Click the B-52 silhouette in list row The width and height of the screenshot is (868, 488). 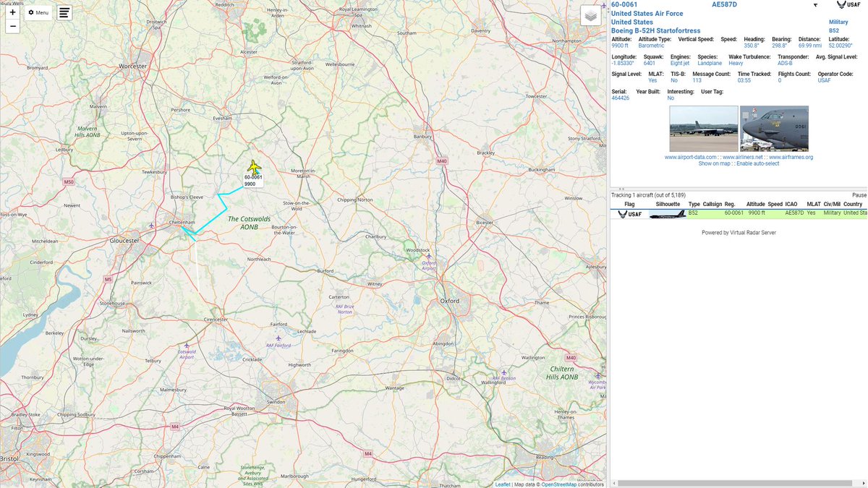668,214
